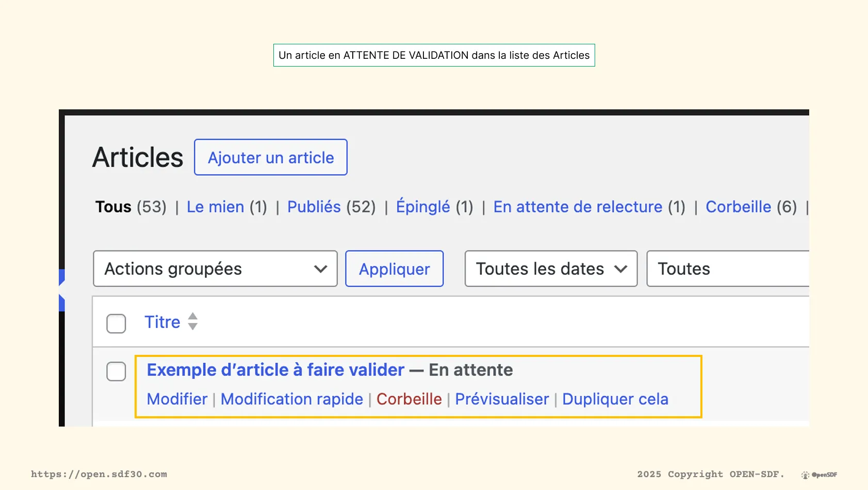Show the Épinglé article

pos(423,206)
